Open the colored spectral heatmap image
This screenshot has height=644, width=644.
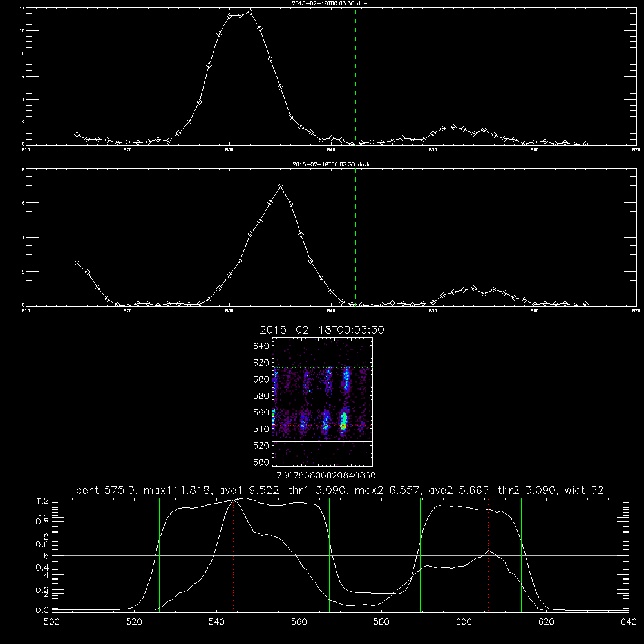322,402
